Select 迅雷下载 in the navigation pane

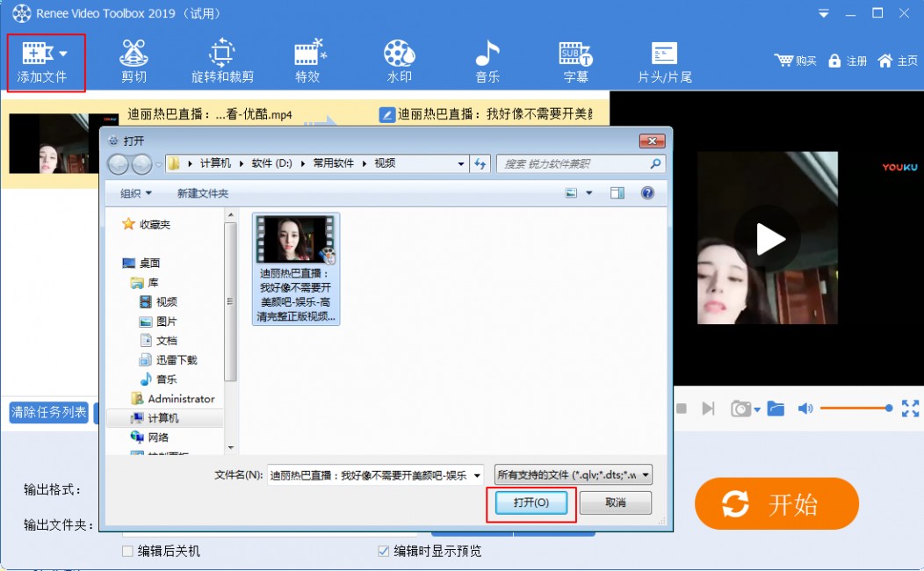pyautogui.click(x=168, y=359)
